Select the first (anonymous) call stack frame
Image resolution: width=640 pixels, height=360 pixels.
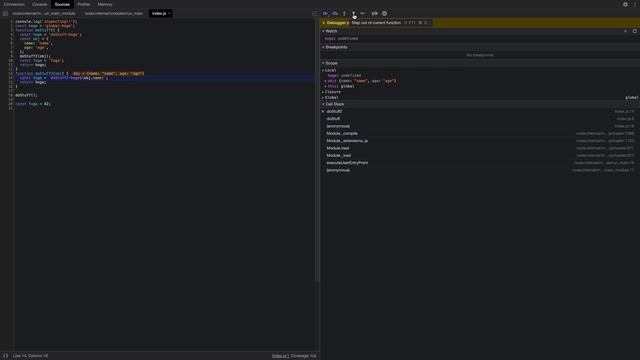(480, 126)
